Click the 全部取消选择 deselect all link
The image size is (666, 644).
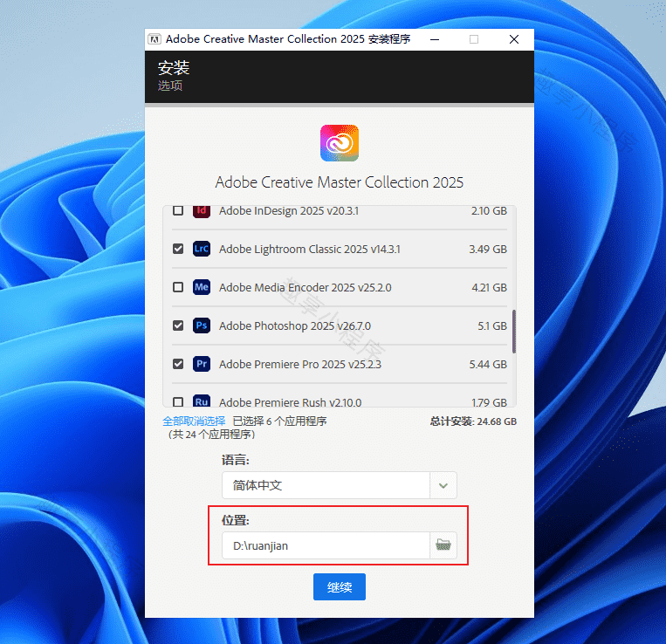click(x=194, y=421)
